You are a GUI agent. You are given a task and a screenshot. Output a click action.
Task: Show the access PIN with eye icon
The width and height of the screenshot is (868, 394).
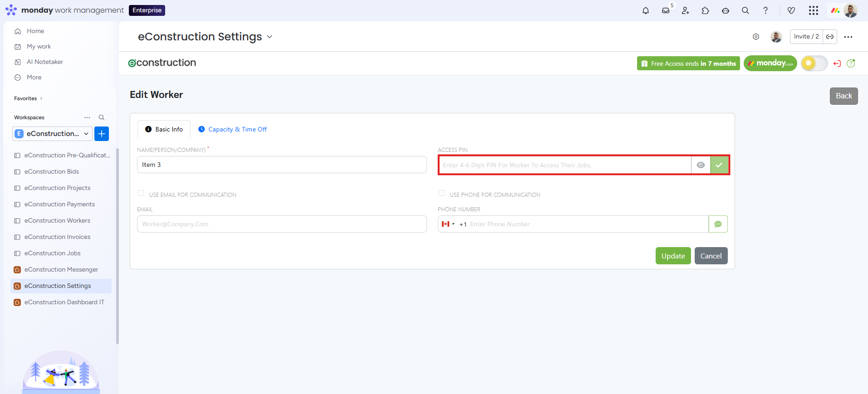click(701, 165)
